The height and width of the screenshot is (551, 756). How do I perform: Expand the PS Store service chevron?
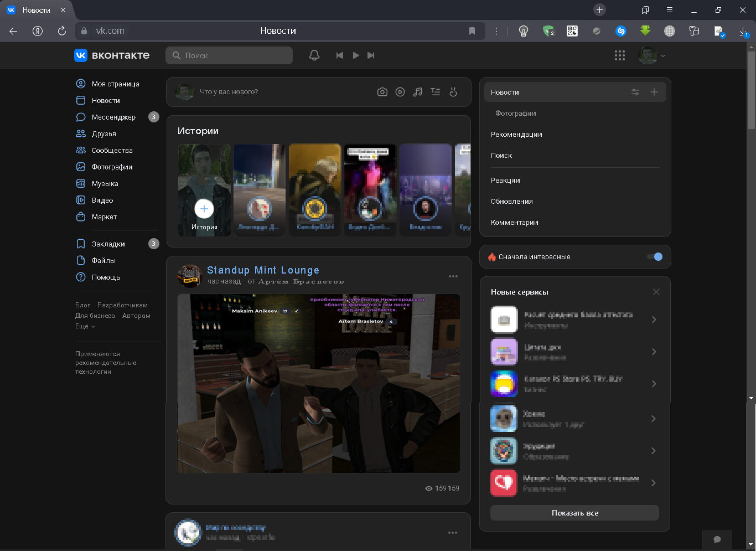(654, 384)
